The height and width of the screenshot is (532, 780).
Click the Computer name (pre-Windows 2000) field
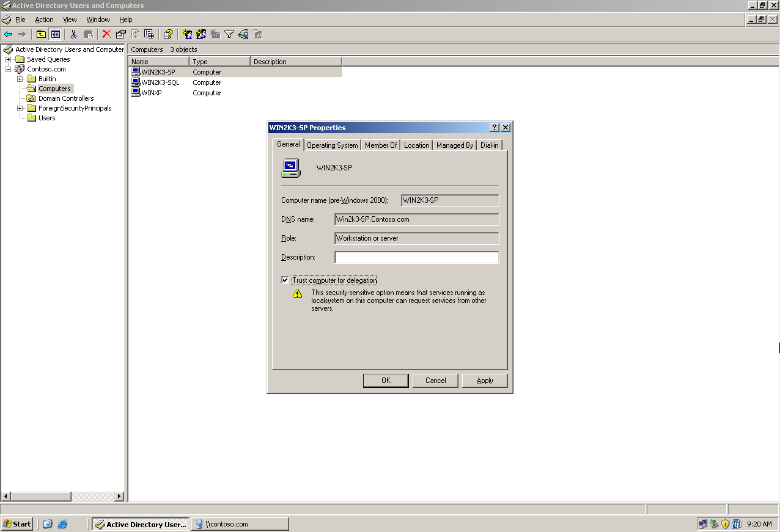point(450,200)
